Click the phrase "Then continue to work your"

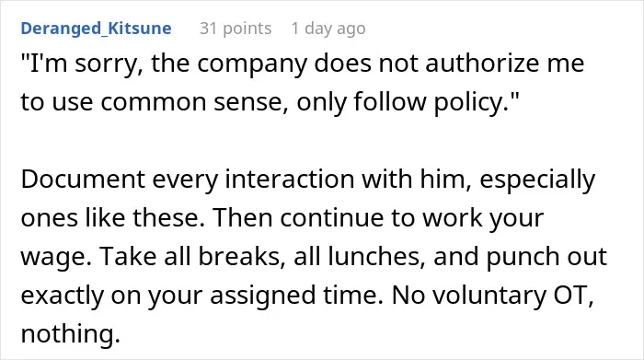coord(378,218)
